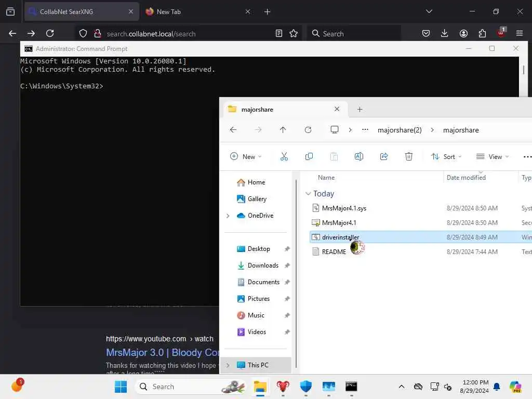Click taskbar Search box
This screenshot has height=399, width=532.
(x=191, y=387)
